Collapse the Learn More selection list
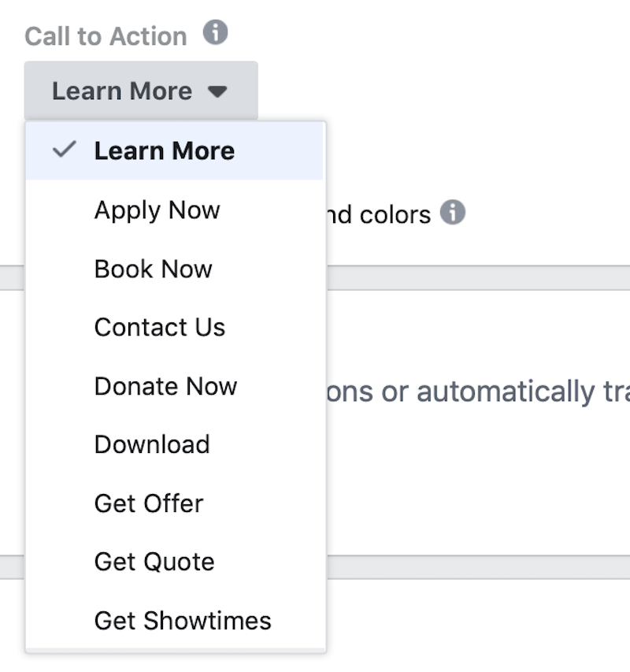The width and height of the screenshot is (630, 672). tap(142, 91)
